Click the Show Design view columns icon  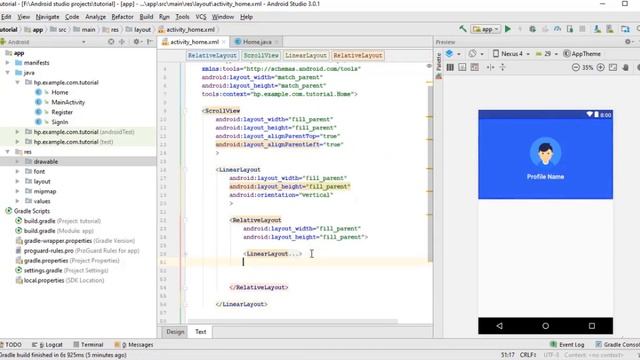(x=450, y=67)
